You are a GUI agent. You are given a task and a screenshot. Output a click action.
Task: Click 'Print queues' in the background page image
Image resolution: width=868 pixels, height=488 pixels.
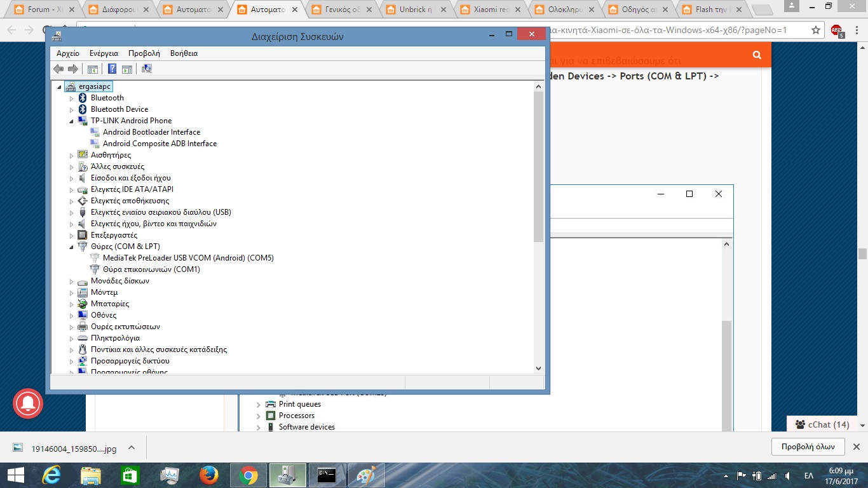tap(300, 404)
